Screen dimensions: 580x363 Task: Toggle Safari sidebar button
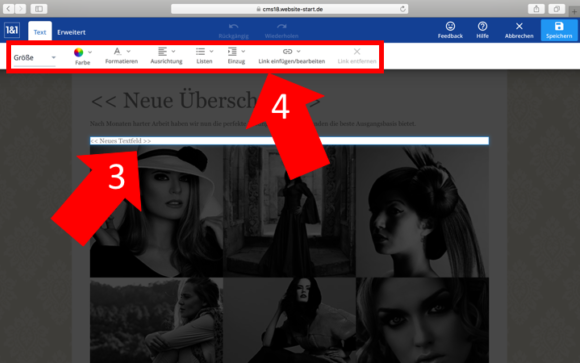point(38,9)
